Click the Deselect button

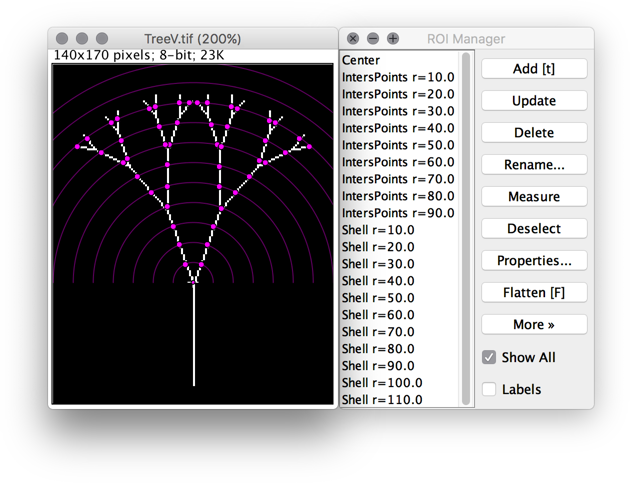[x=534, y=228]
